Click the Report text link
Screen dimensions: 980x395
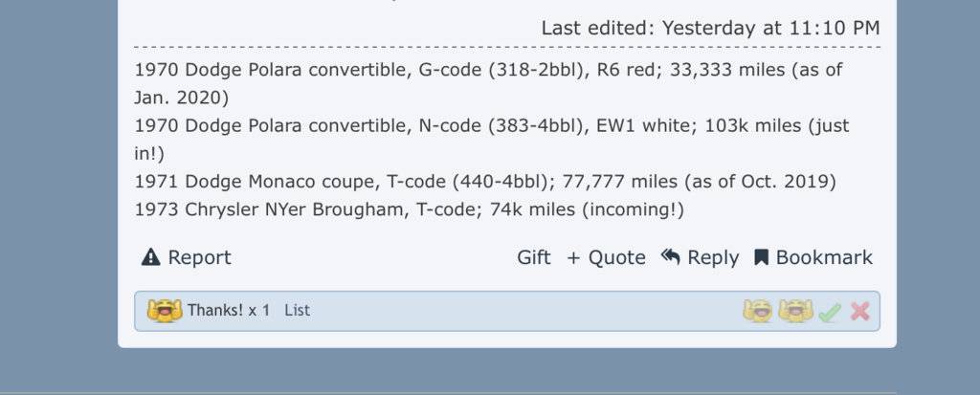pyautogui.click(x=199, y=257)
